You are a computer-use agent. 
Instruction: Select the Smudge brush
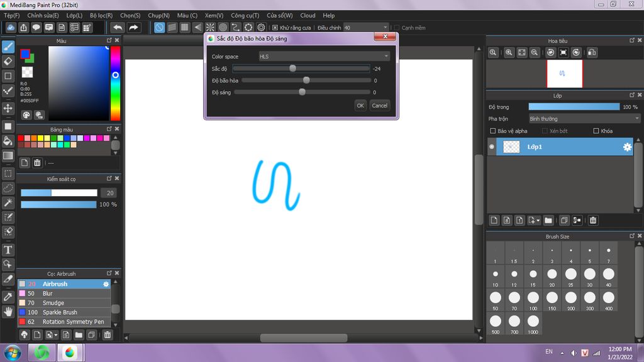pyautogui.click(x=64, y=303)
